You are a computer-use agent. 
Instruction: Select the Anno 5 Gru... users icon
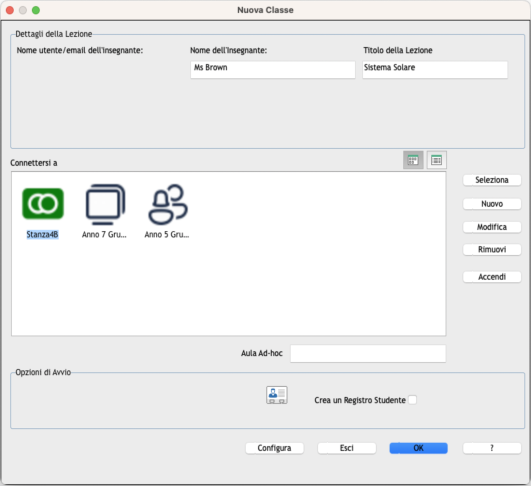pyautogui.click(x=168, y=204)
